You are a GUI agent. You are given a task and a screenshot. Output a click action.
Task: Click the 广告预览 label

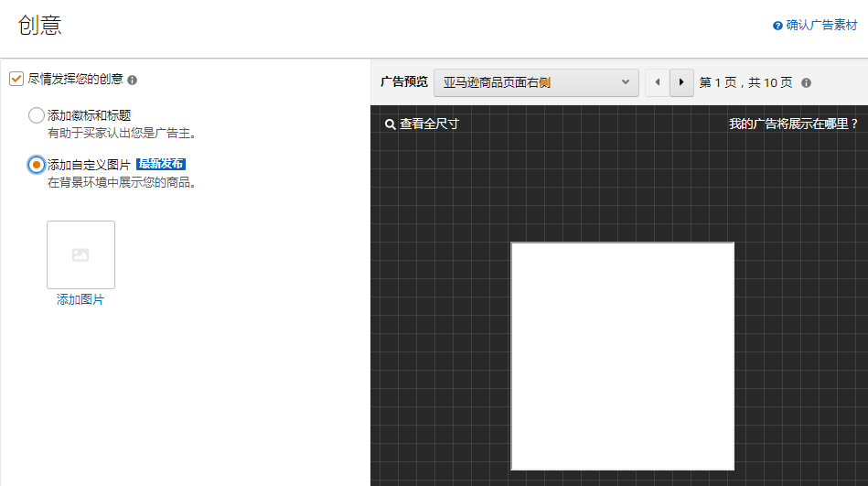coord(403,82)
